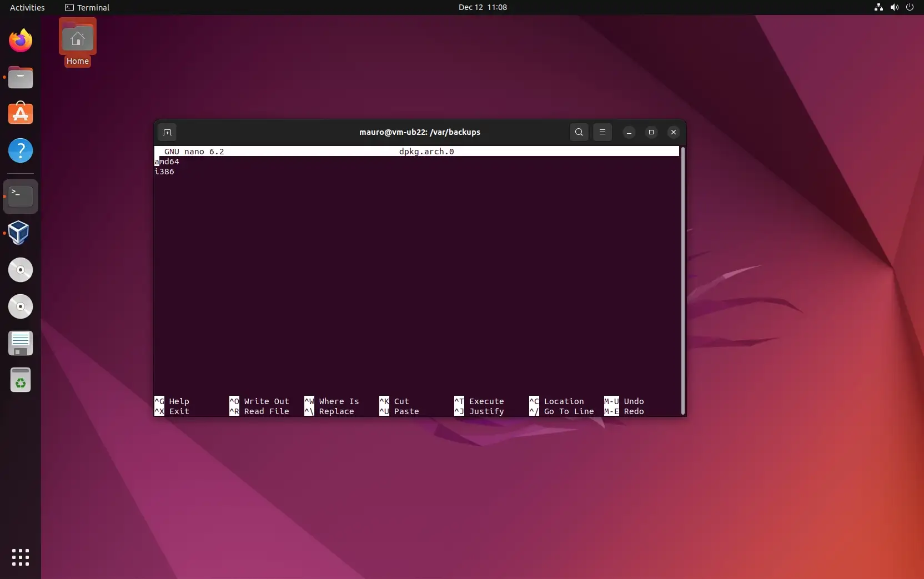Open the Activities overview

tap(27, 7)
